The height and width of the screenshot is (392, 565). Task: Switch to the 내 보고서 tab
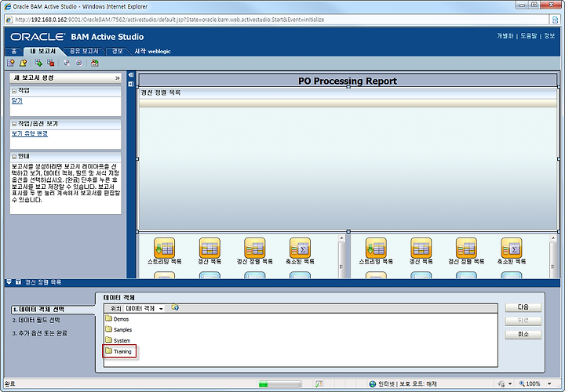43,51
